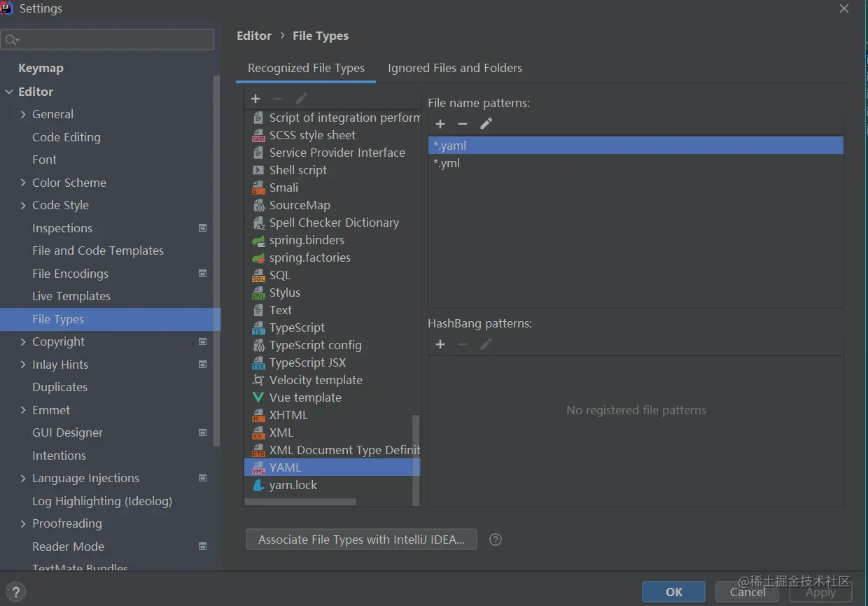
Task: Open File and Code Templates page
Action: (98, 251)
